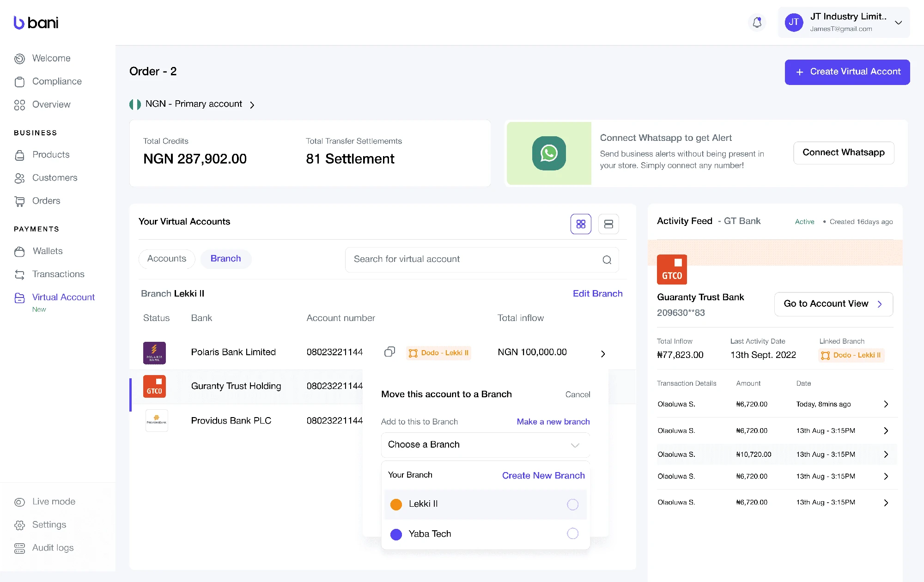This screenshot has width=924, height=582.
Task: Click the bani logo
Action: point(36,23)
